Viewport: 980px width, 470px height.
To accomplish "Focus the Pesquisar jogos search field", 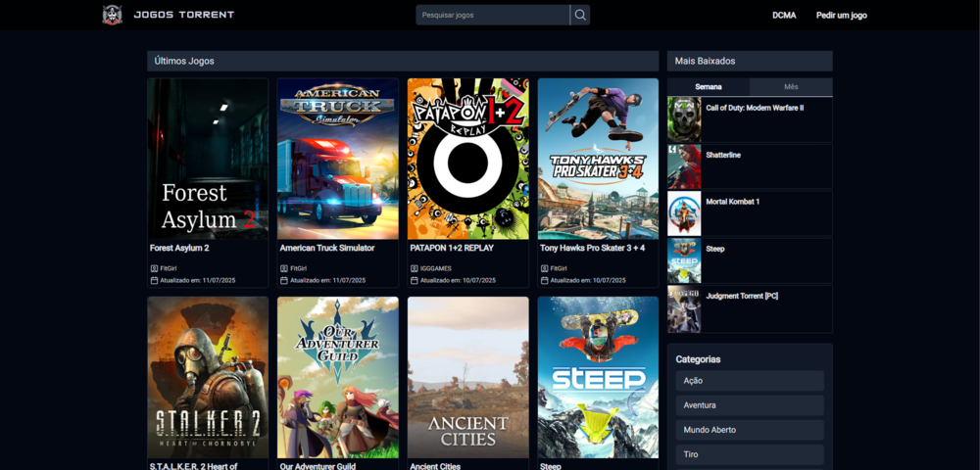I will tap(493, 15).
